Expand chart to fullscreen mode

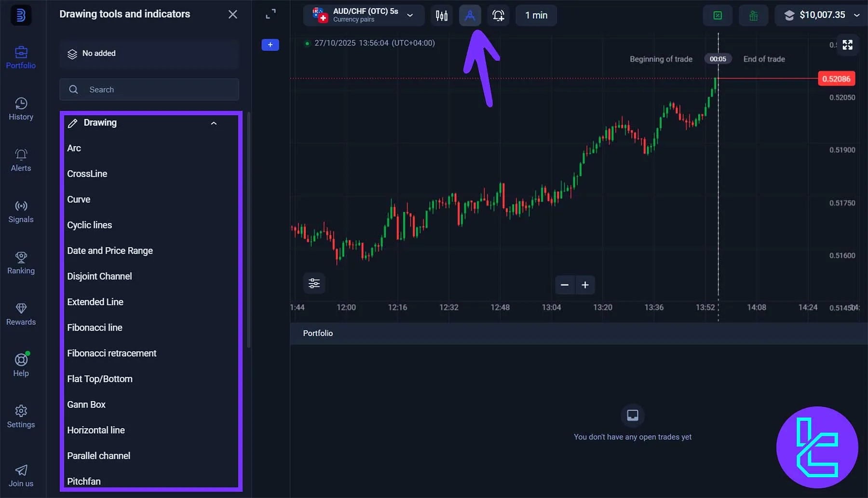tap(848, 45)
